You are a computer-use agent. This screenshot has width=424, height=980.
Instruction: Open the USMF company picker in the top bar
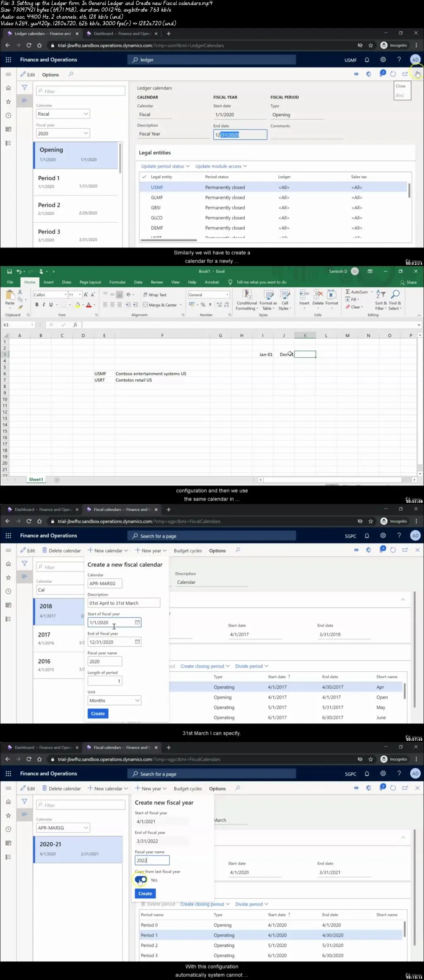coord(350,60)
